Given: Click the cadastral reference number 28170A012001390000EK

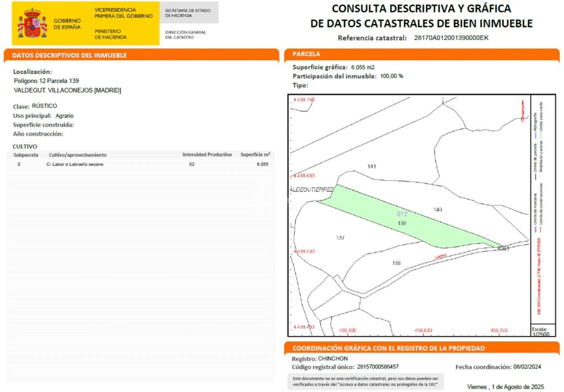Looking at the screenshot, I should pyautogui.click(x=451, y=38).
